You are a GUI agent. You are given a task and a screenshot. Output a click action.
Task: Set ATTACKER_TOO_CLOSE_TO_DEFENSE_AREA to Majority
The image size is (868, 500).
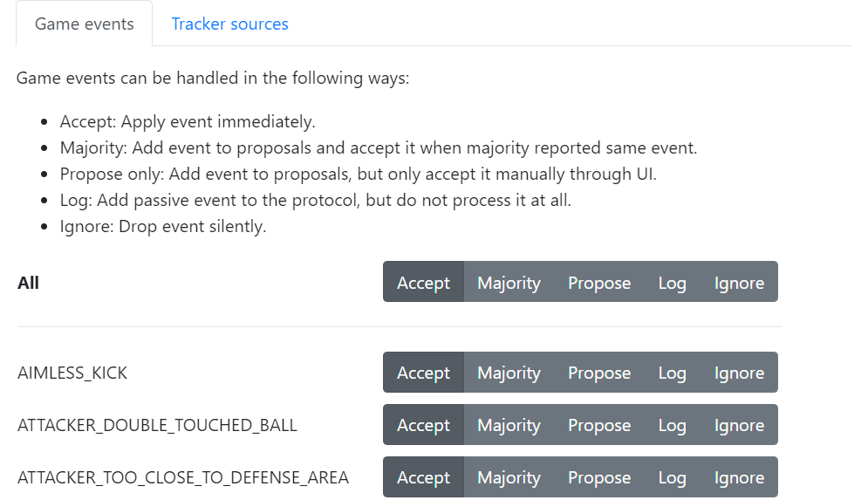(509, 477)
